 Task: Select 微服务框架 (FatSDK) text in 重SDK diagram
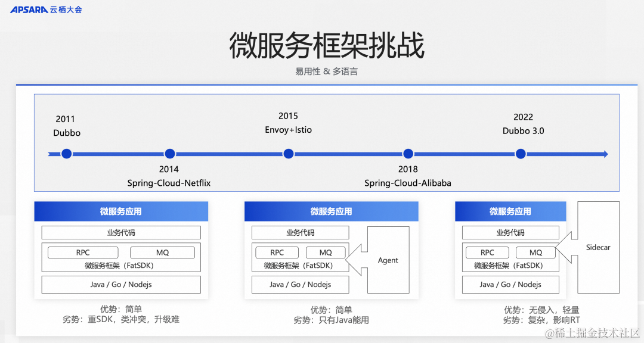119,266
